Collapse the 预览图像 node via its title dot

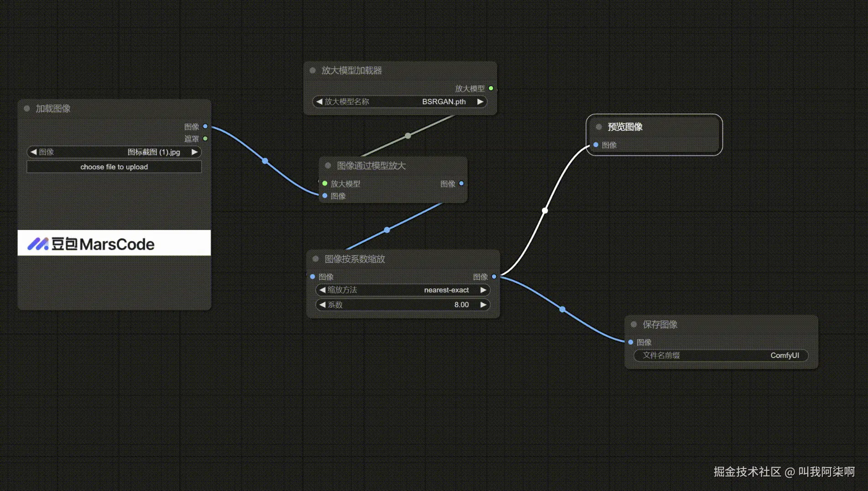pyautogui.click(x=599, y=127)
